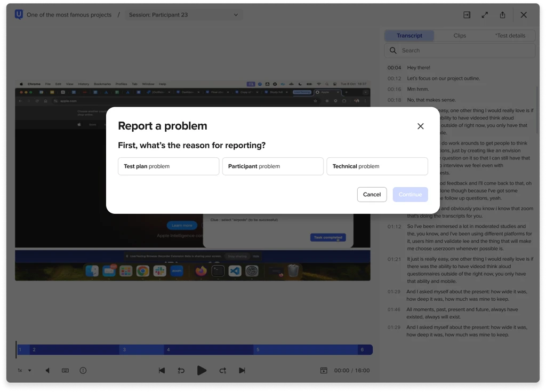
Task: Click the volume speaker icon
Action: tap(47, 370)
